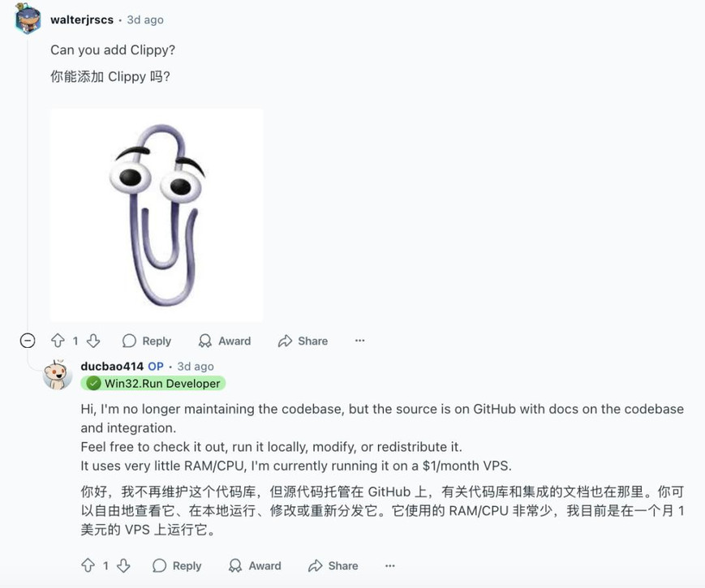The height and width of the screenshot is (588, 705).
Task: Enlarge the Clippy paperclip image
Action: pyautogui.click(x=157, y=215)
